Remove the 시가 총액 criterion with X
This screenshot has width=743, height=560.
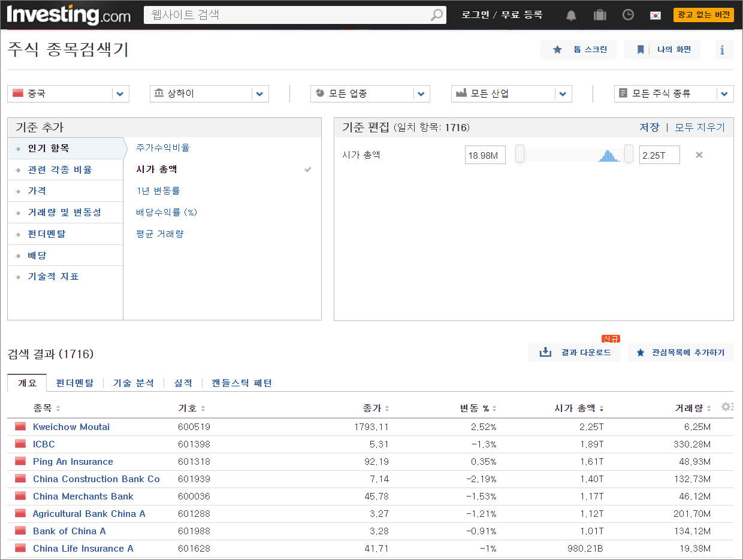699,155
